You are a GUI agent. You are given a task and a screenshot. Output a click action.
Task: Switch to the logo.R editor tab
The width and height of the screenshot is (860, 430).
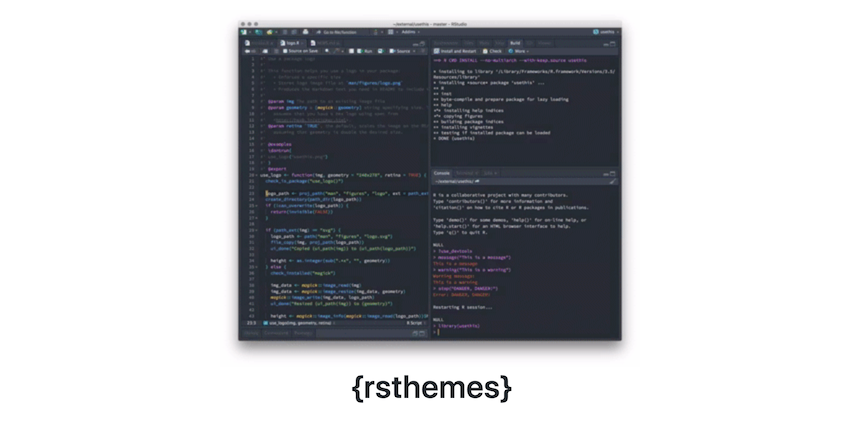click(x=290, y=43)
